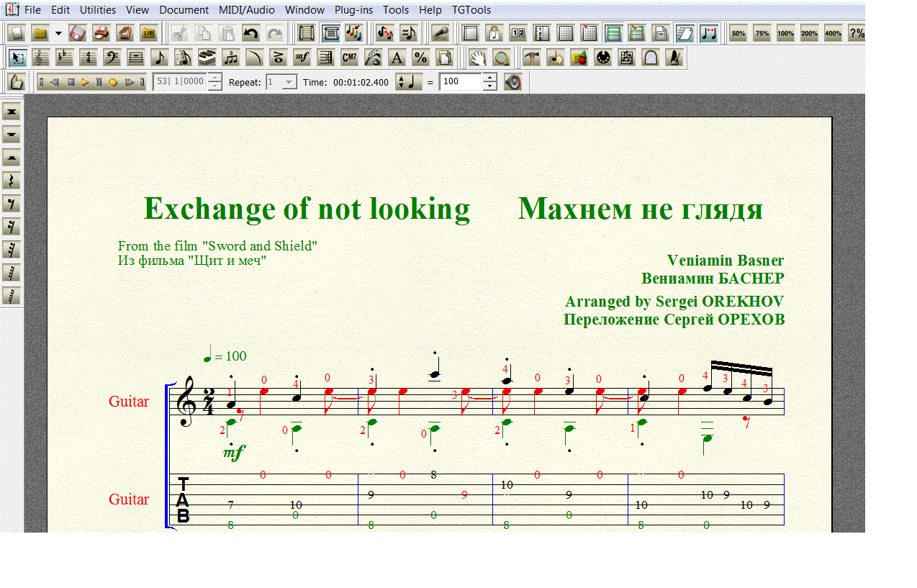Screen dimensions: 917x588
Task: Open the Repeat dropdown
Action: pyautogui.click(x=289, y=82)
